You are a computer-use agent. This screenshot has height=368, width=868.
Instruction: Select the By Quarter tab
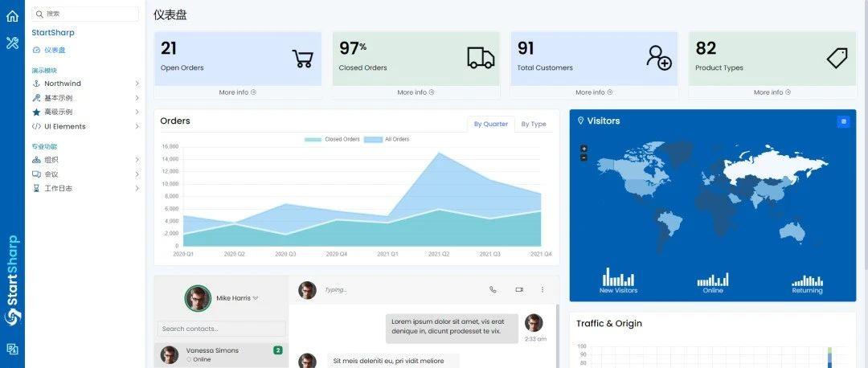pyautogui.click(x=491, y=124)
